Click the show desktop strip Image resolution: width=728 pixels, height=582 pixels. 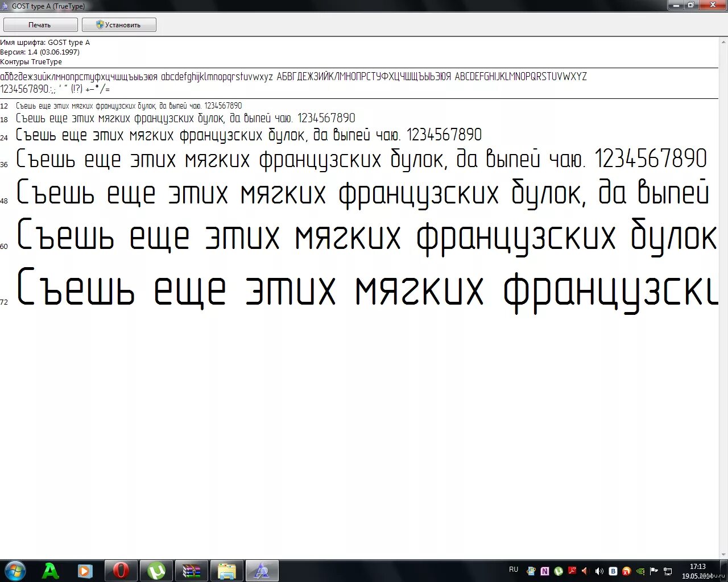click(723, 571)
